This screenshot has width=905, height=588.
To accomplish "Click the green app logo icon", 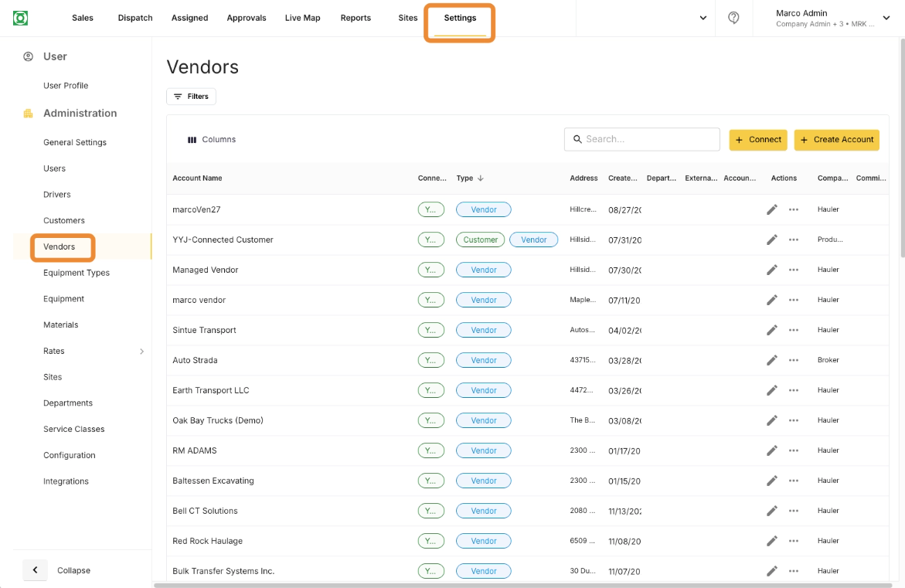I will tap(20, 18).
